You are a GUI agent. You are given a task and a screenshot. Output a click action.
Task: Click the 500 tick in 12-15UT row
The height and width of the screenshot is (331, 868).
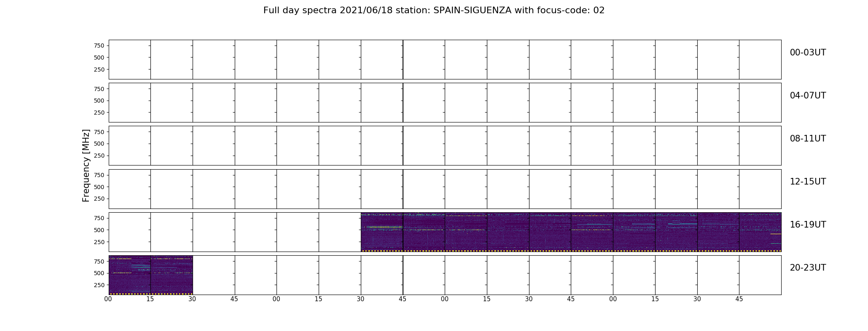[99, 187]
